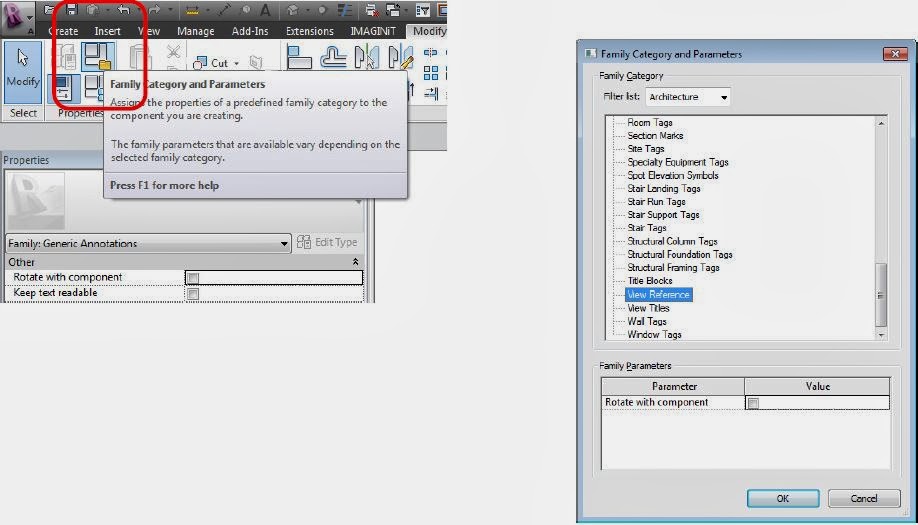The image size is (918, 525).
Task: Close the Family Category and Parameters dialog
Action: (895, 54)
